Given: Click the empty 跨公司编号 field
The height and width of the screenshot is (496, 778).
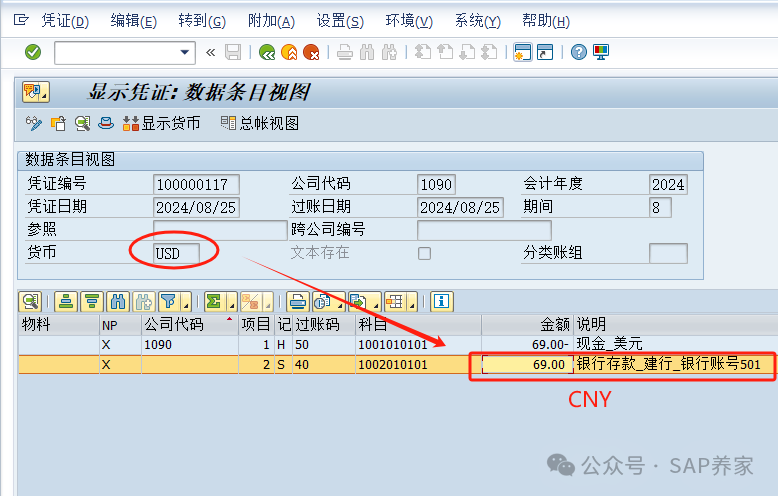Looking at the screenshot, I should click(x=484, y=230).
